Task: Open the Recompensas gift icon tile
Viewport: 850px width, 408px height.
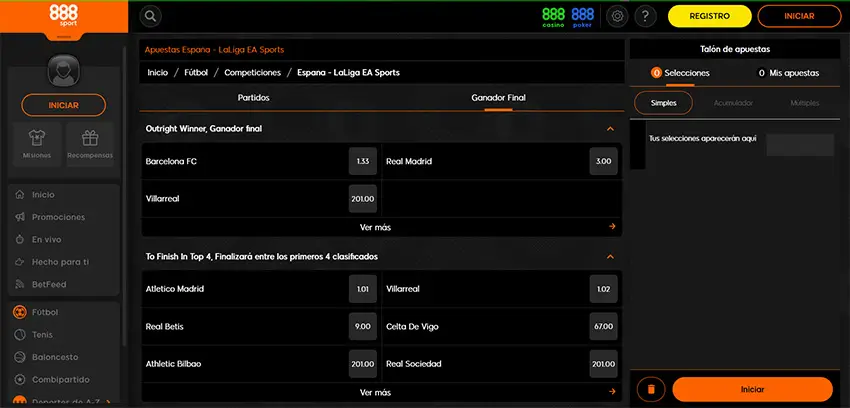Action: 91,143
